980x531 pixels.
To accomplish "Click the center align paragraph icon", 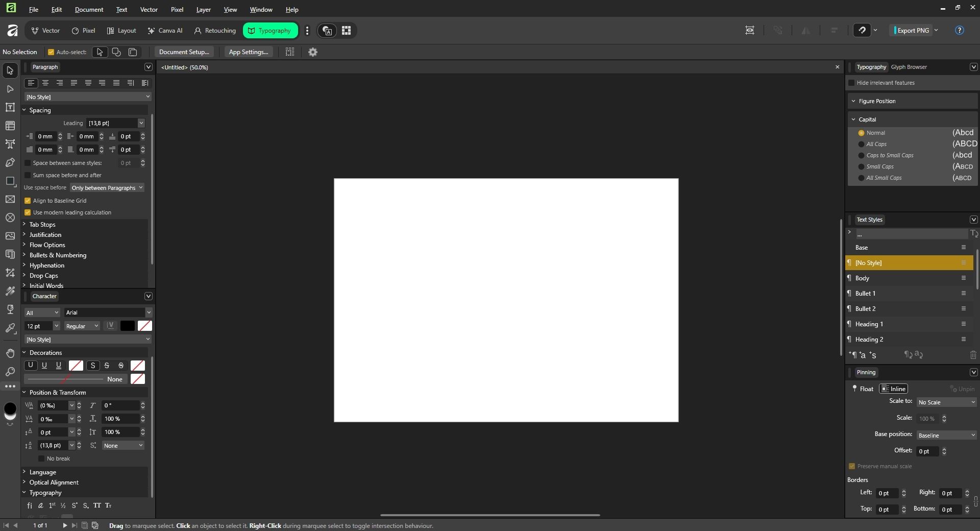I will (45, 83).
